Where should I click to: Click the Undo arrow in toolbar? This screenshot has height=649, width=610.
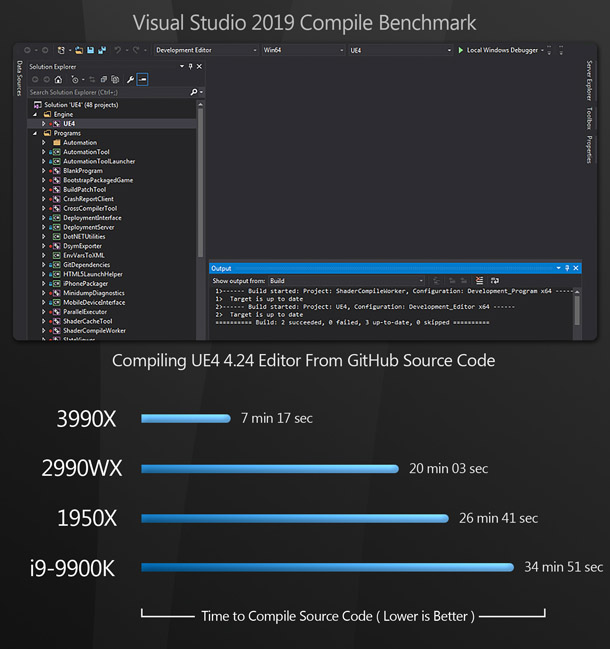coord(118,49)
